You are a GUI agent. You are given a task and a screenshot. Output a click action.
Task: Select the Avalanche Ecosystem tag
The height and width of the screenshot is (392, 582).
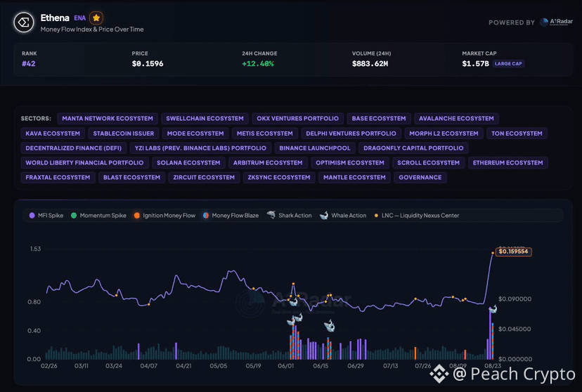[x=457, y=118]
